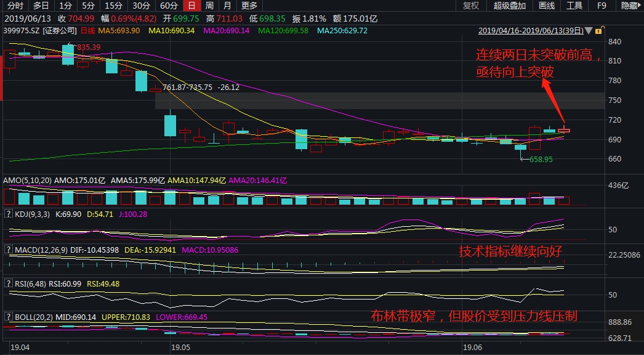
Task: Select the MA120:699.58 moving average label
Action: [x=283, y=30]
